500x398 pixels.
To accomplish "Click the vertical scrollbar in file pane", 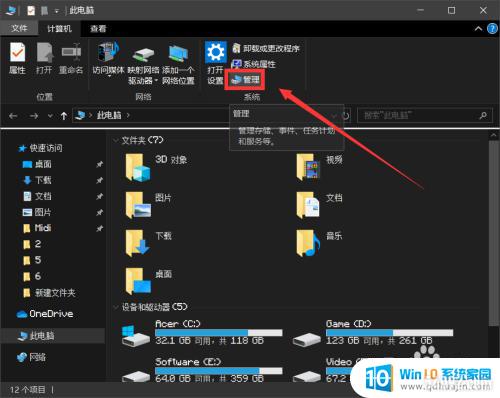I will pyautogui.click(x=494, y=233).
